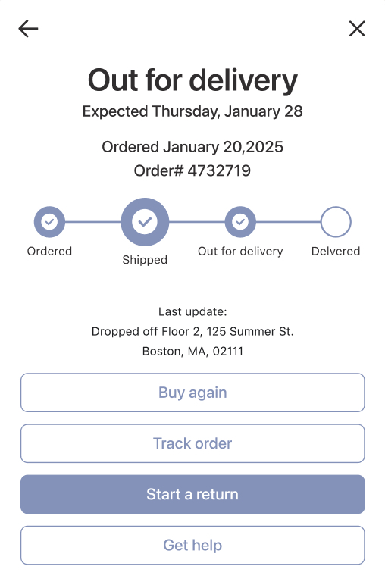Viewport: 385px width, 588px height.
Task: Open Track order
Action: [x=192, y=443]
